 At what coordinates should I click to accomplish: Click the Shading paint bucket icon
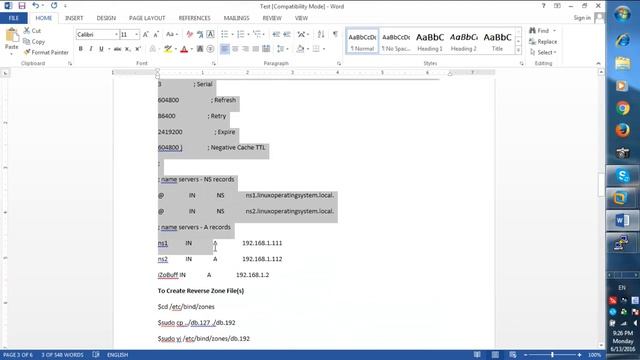point(300,49)
